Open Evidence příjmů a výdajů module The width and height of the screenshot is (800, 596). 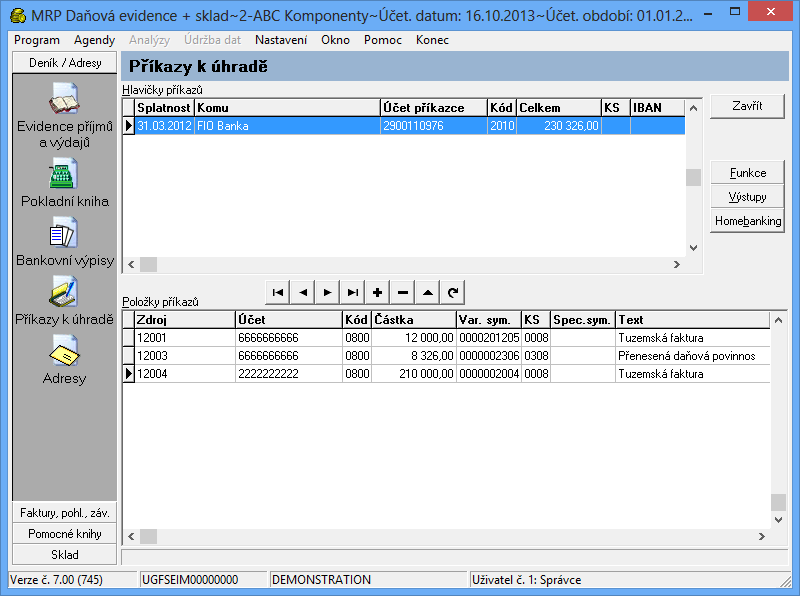tap(65, 101)
